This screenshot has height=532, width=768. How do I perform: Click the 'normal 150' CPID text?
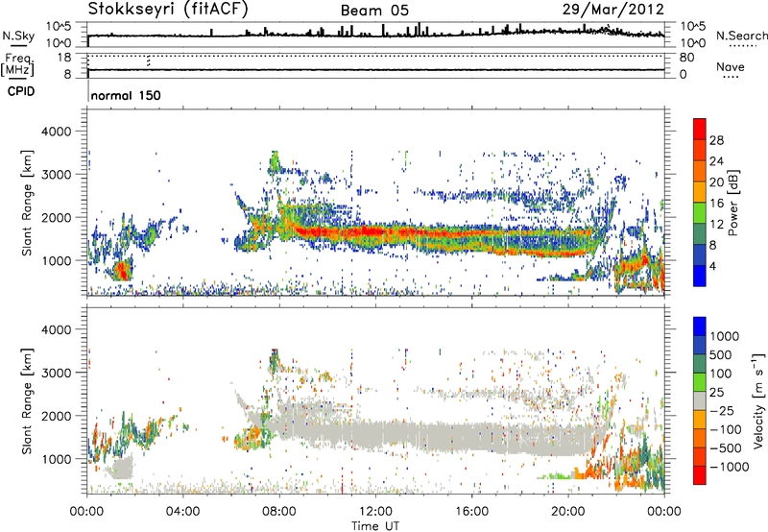(126, 95)
